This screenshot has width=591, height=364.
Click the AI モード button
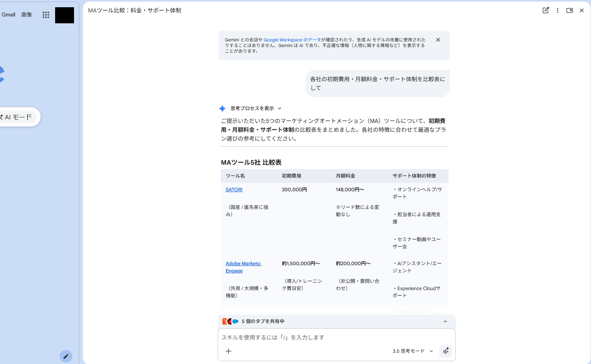pyautogui.click(x=18, y=117)
